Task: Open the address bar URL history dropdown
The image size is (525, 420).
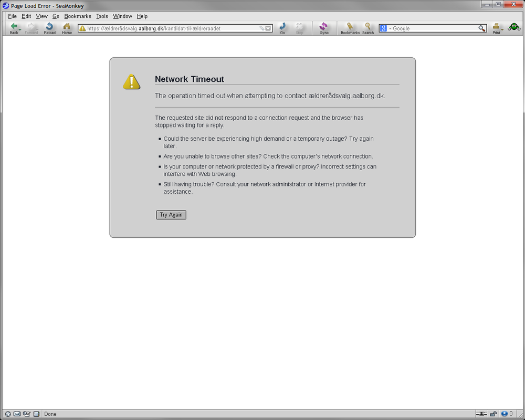Action: click(x=268, y=28)
